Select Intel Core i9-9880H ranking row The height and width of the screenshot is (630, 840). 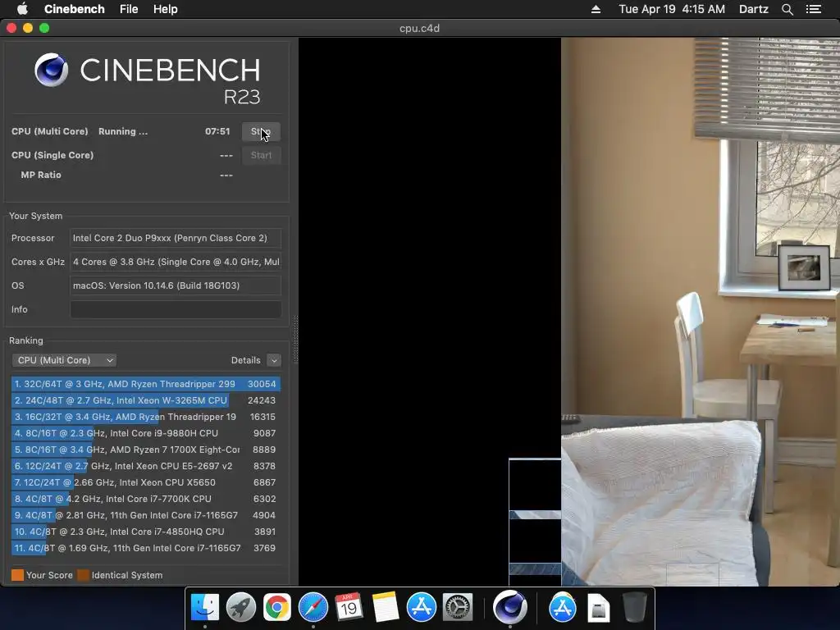[145, 433]
